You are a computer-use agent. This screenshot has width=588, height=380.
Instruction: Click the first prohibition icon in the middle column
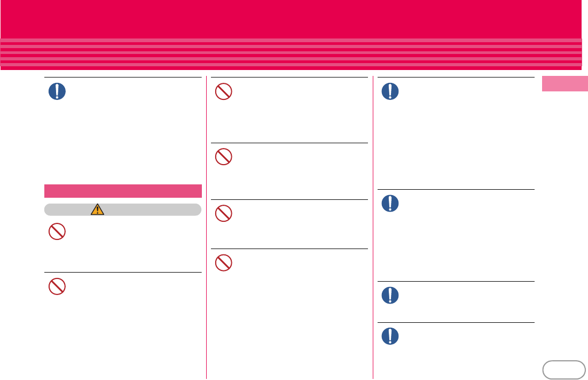pos(223,91)
